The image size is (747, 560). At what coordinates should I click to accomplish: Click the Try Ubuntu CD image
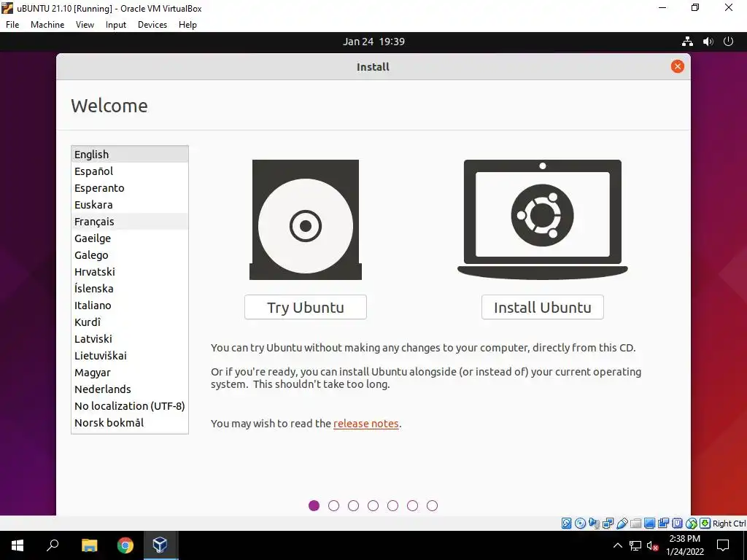pos(306,219)
